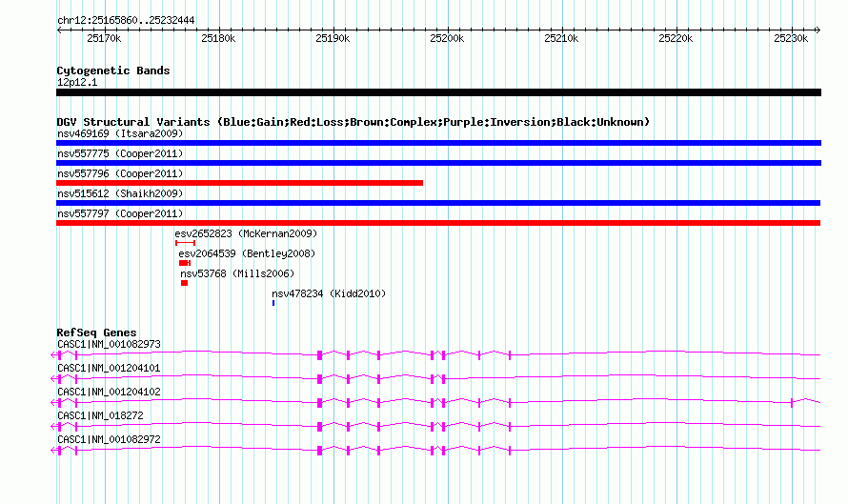Click the last right-side exon tick of NM_018272
848x504 pixels.
point(510,427)
